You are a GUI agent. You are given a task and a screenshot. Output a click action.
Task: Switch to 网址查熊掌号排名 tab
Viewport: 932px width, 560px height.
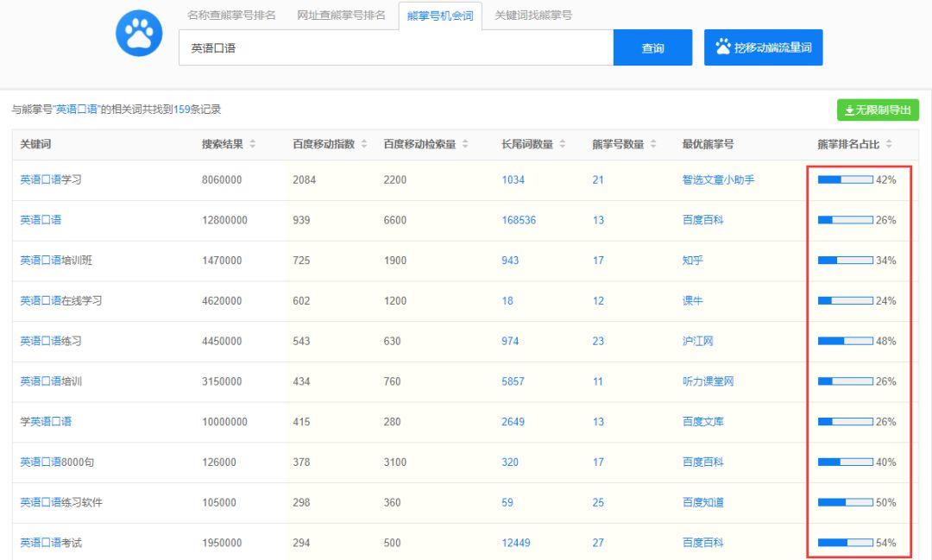pyautogui.click(x=341, y=16)
